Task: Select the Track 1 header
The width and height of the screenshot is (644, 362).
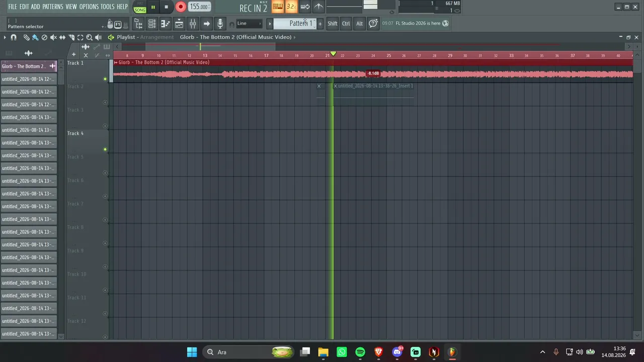Action: [x=88, y=71]
